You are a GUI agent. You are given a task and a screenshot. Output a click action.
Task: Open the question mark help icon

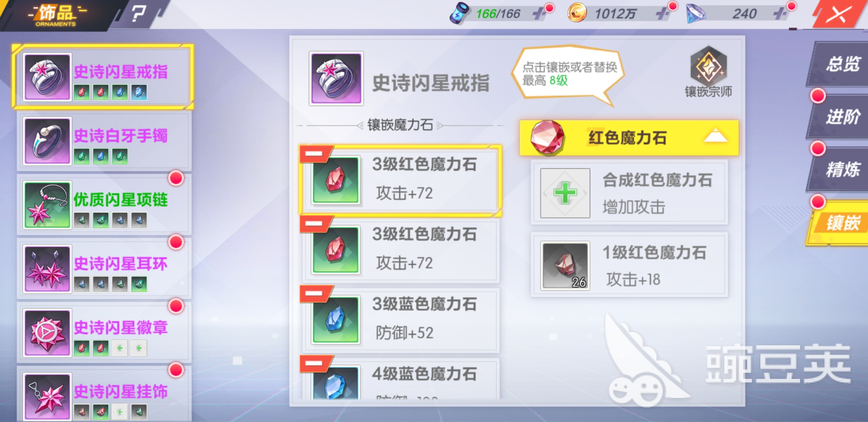click(138, 14)
